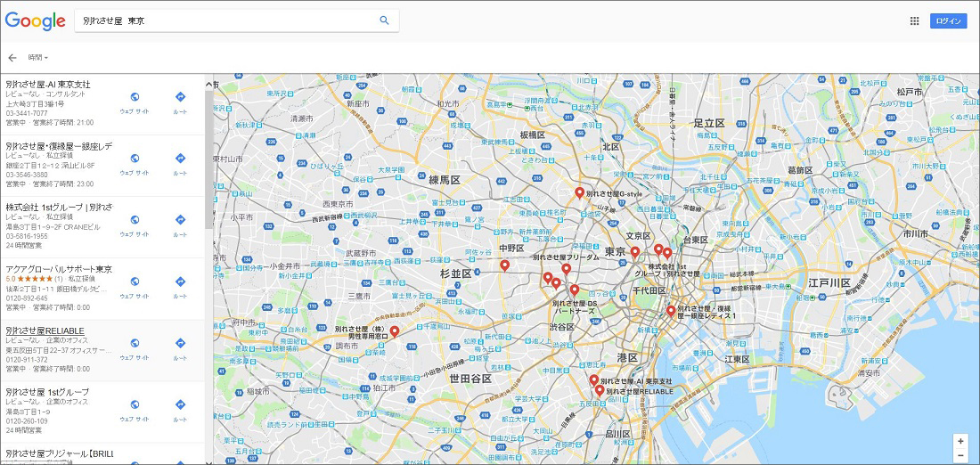This screenshot has width=980, height=465.
Task: Click the results list scrollbar thumb
Action: [208, 159]
